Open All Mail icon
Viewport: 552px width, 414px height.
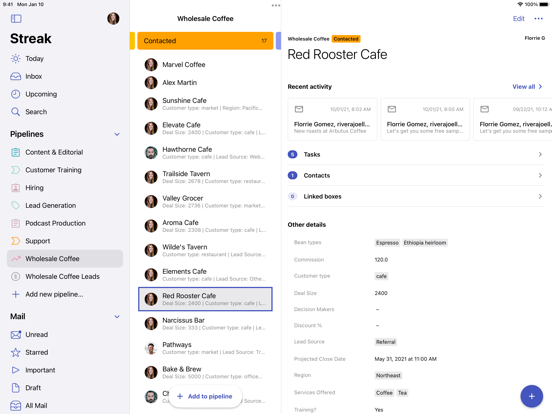pyautogui.click(x=15, y=406)
